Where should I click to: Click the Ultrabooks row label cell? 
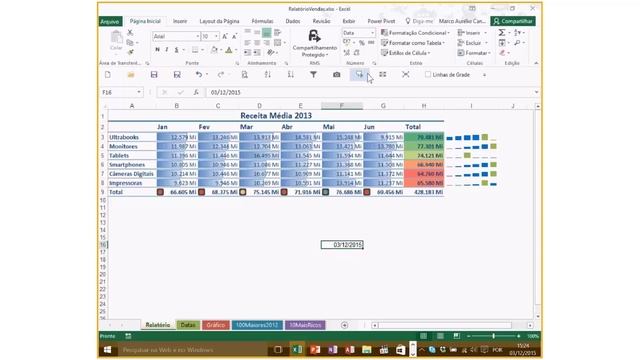tap(132, 137)
